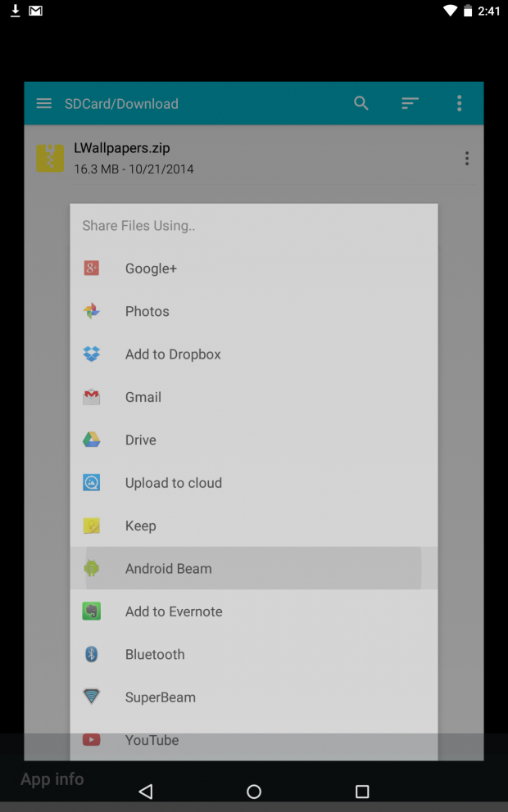The height and width of the screenshot is (812, 508).
Task: Tap the 2:41 clock
Action: [x=489, y=11]
